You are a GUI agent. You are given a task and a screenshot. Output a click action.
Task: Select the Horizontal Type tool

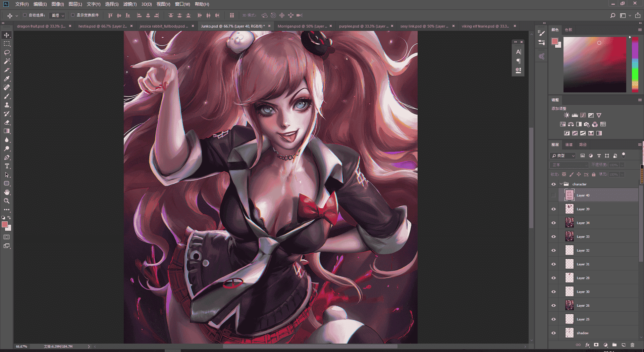click(x=7, y=166)
